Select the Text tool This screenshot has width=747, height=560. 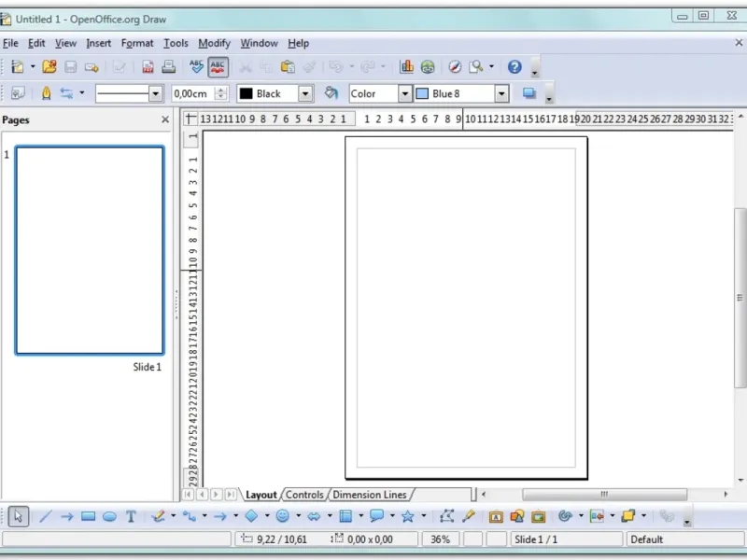point(131,516)
